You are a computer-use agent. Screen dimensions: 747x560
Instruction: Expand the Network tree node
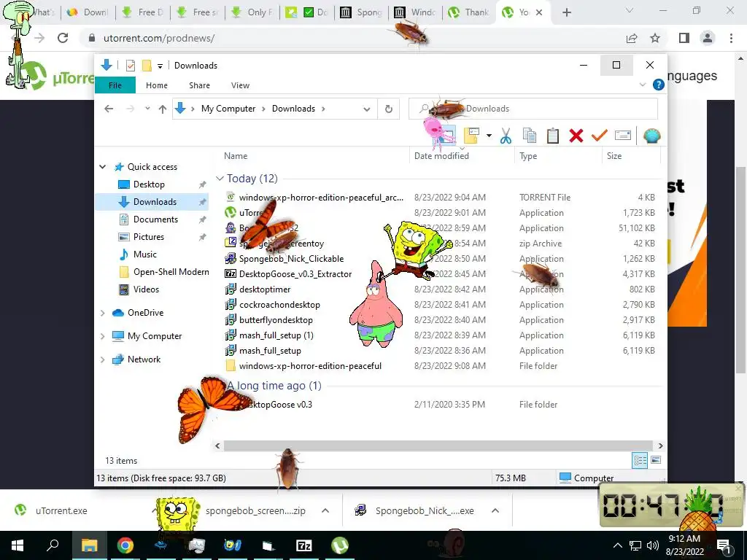(102, 359)
